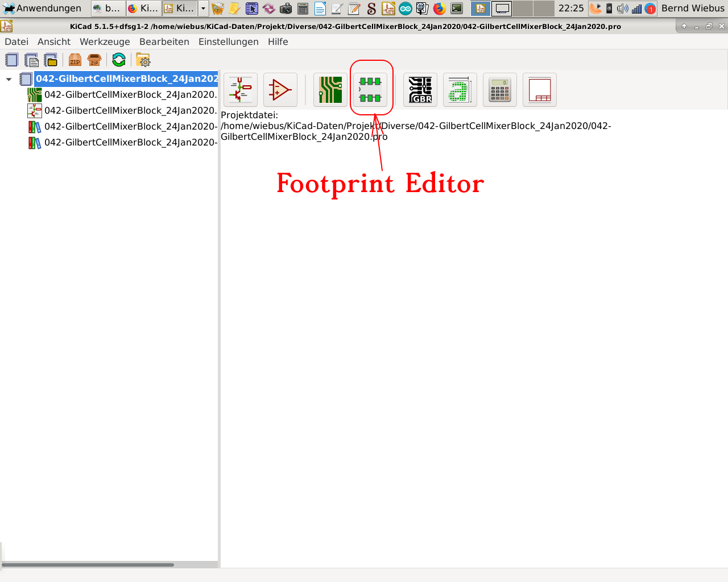Screen dimensions: 728x582
Task: Start the Gerber Viewer
Action: (x=420, y=90)
